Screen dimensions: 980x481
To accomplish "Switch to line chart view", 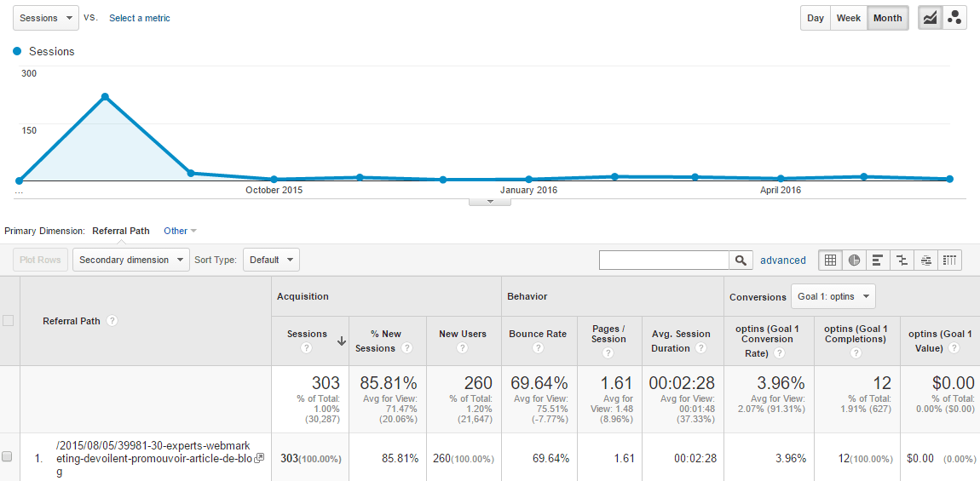I will (x=930, y=18).
